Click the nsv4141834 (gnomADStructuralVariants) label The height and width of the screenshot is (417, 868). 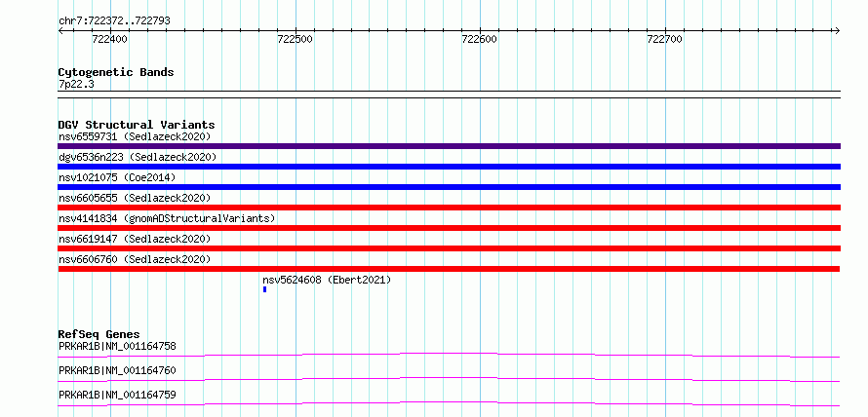click(x=167, y=218)
